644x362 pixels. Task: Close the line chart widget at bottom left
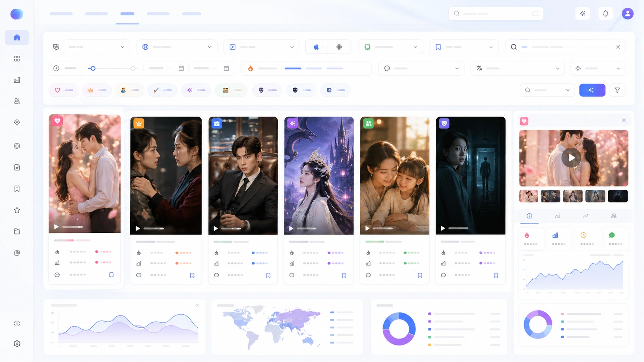pos(198,305)
